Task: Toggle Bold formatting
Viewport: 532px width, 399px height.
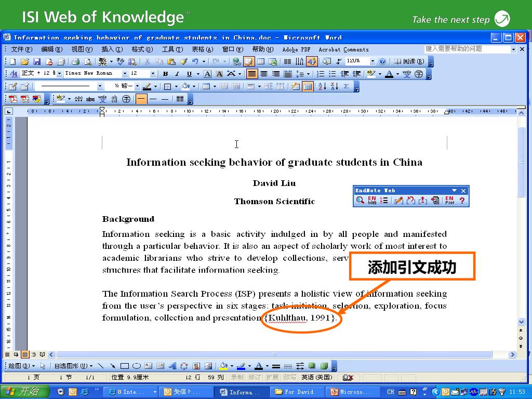Action: pos(165,74)
